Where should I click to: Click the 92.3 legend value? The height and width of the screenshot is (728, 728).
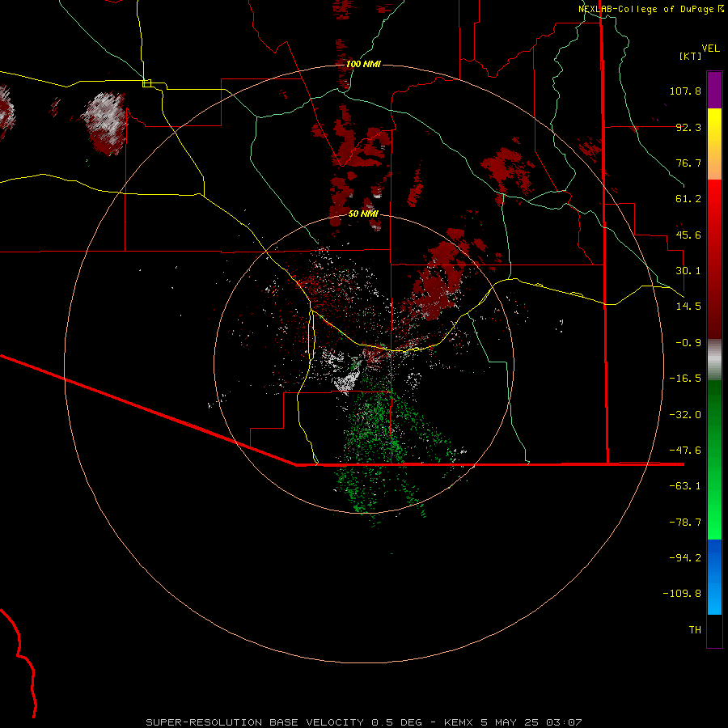pyautogui.click(x=688, y=127)
